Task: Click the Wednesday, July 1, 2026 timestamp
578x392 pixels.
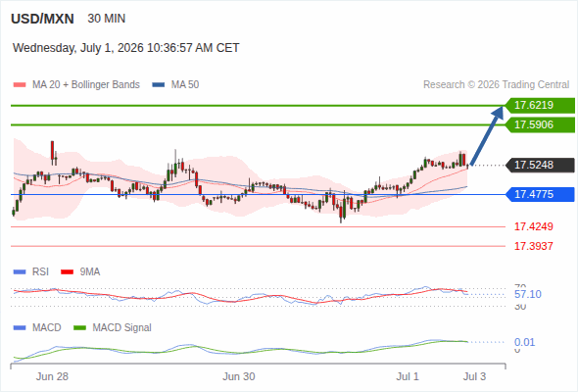Action: click(126, 48)
